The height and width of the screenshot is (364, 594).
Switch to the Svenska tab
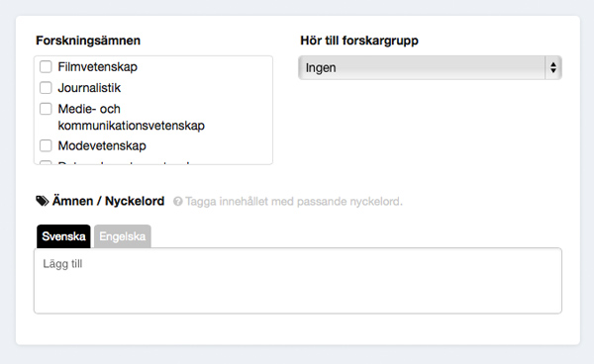[x=63, y=236]
